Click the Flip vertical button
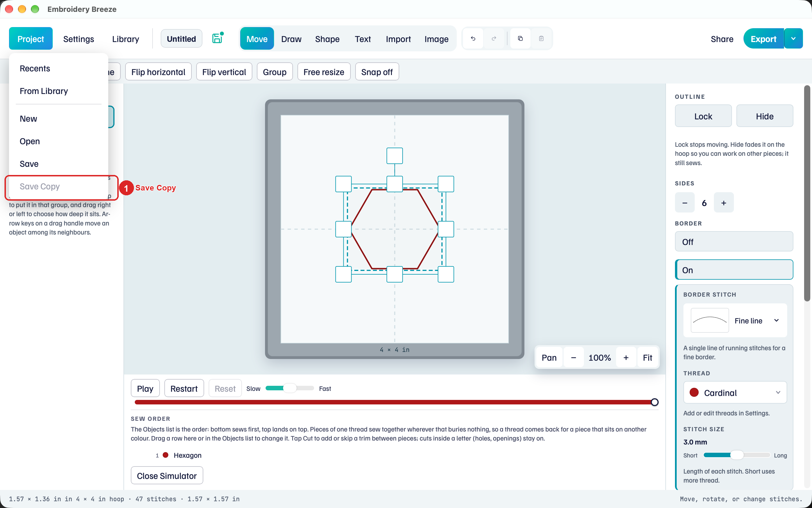 point(224,72)
